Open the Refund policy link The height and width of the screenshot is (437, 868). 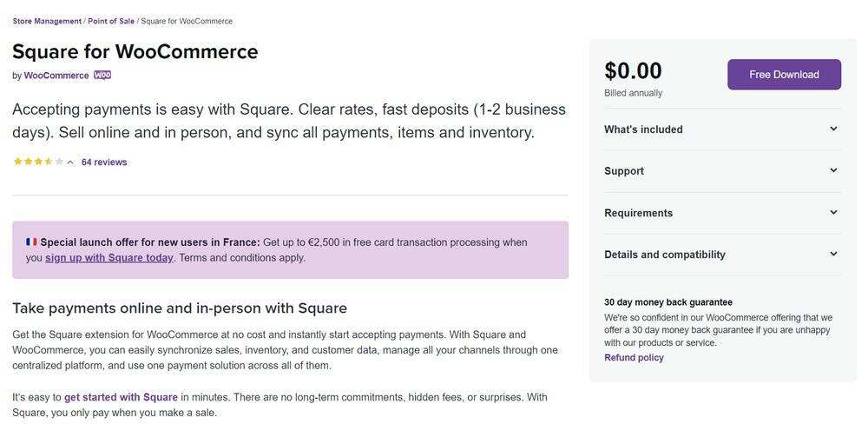634,358
